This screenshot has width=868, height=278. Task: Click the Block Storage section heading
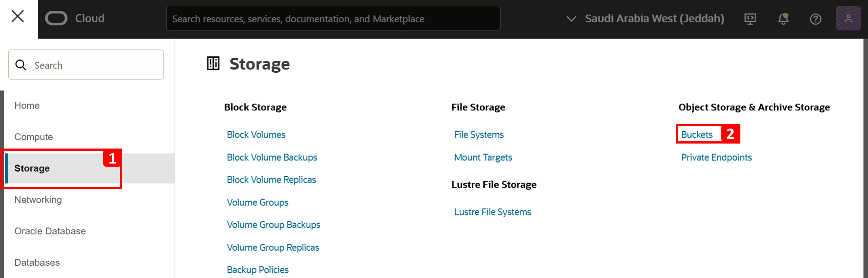[255, 107]
